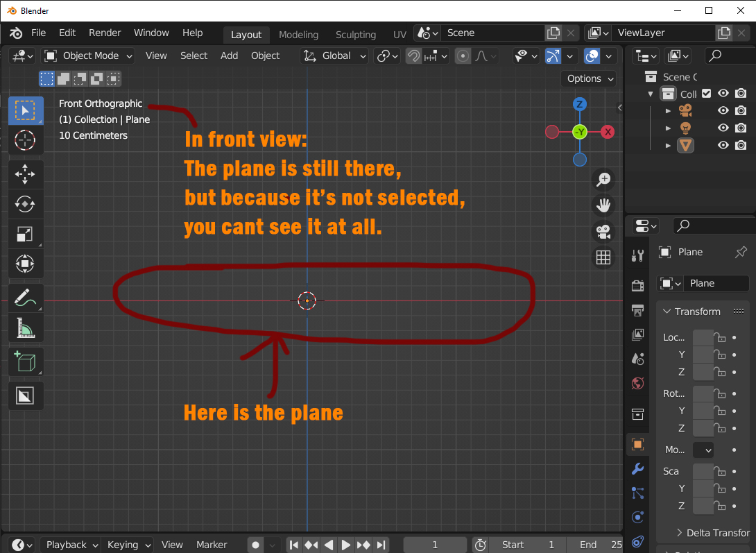
Task: Open Modifiers wrench properties tab
Action: 637,468
